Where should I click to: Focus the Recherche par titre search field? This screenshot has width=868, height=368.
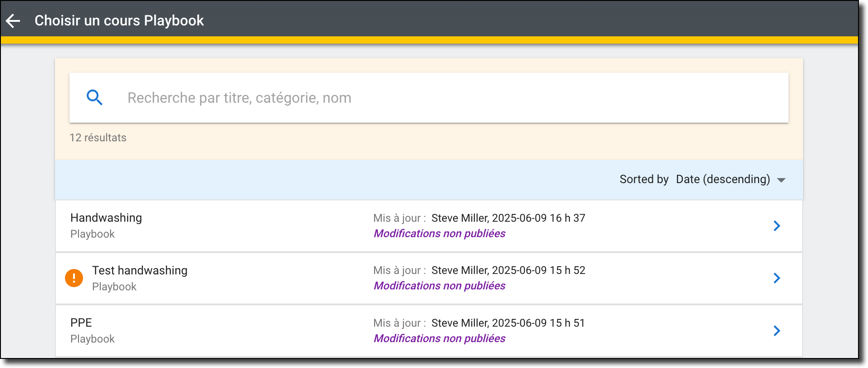pos(429,98)
